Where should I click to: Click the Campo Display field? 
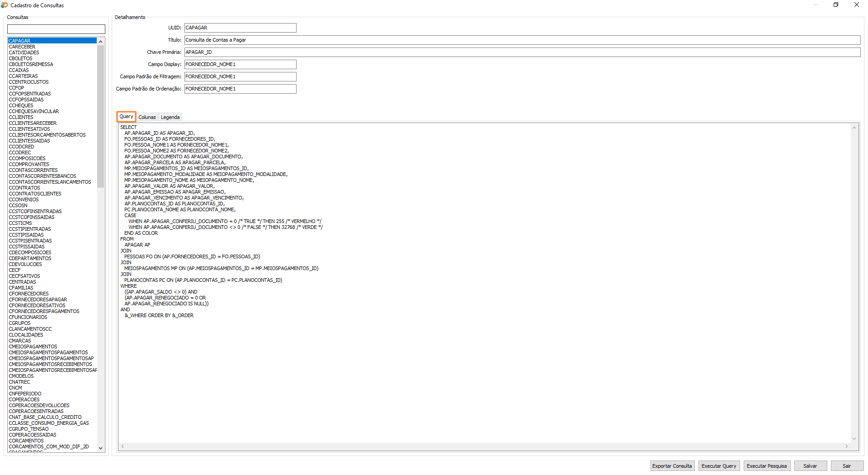point(240,65)
